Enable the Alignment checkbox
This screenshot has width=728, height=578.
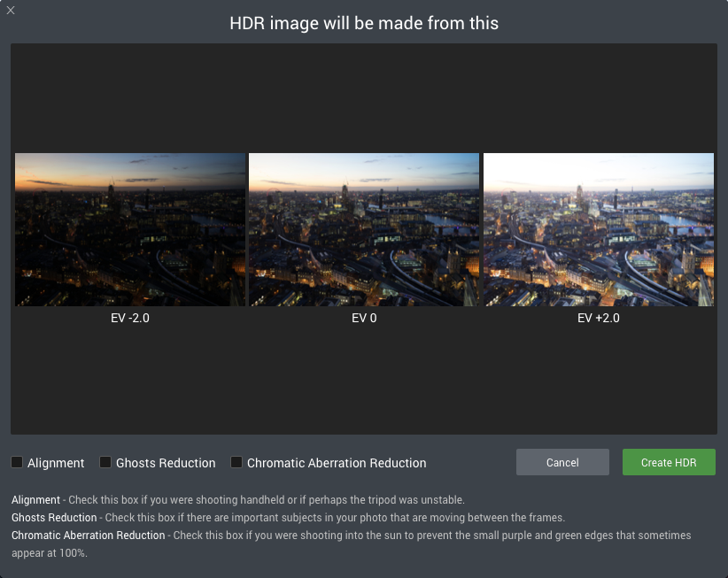[17, 462]
